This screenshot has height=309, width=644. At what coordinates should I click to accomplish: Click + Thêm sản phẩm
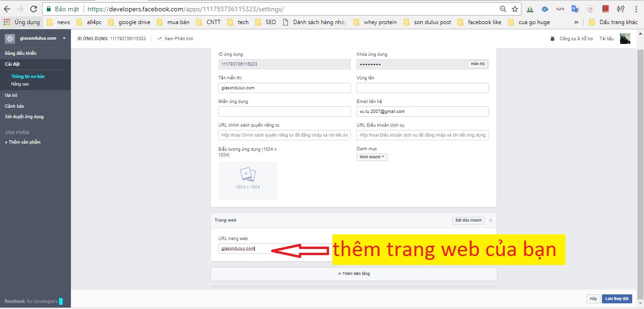23,142
